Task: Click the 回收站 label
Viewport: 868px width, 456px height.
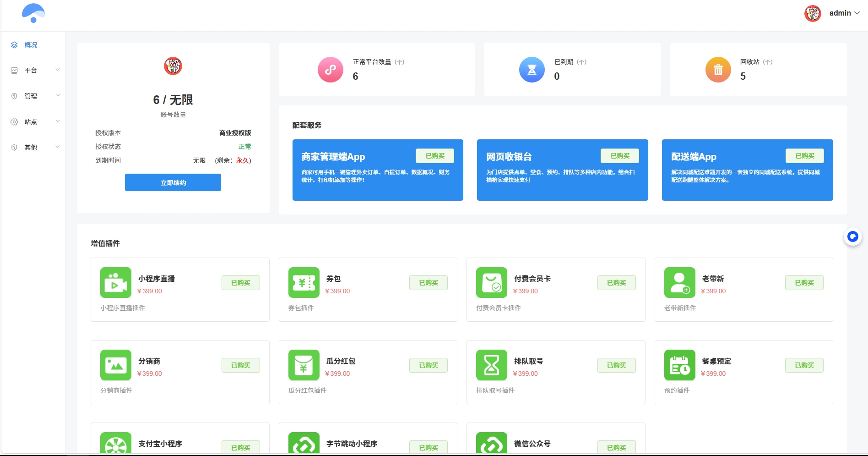Action: (x=750, y=62)
